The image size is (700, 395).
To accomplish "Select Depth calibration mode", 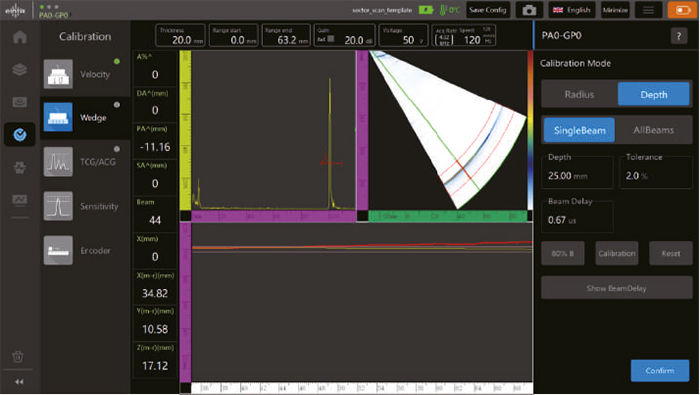I will point(654,94).
